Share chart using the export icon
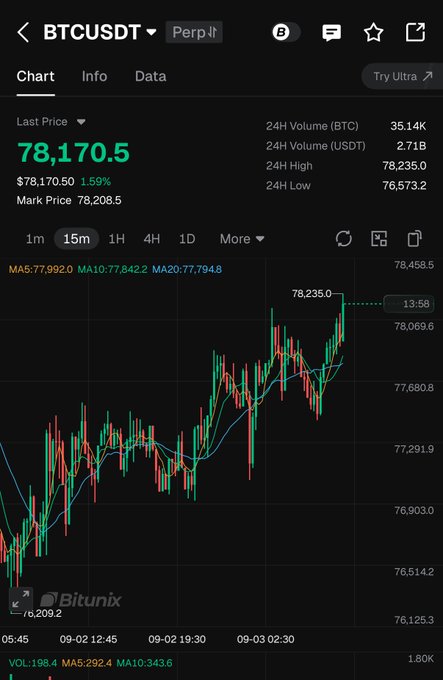The height and width of the screenshot is (680, 443). (415, 33)
